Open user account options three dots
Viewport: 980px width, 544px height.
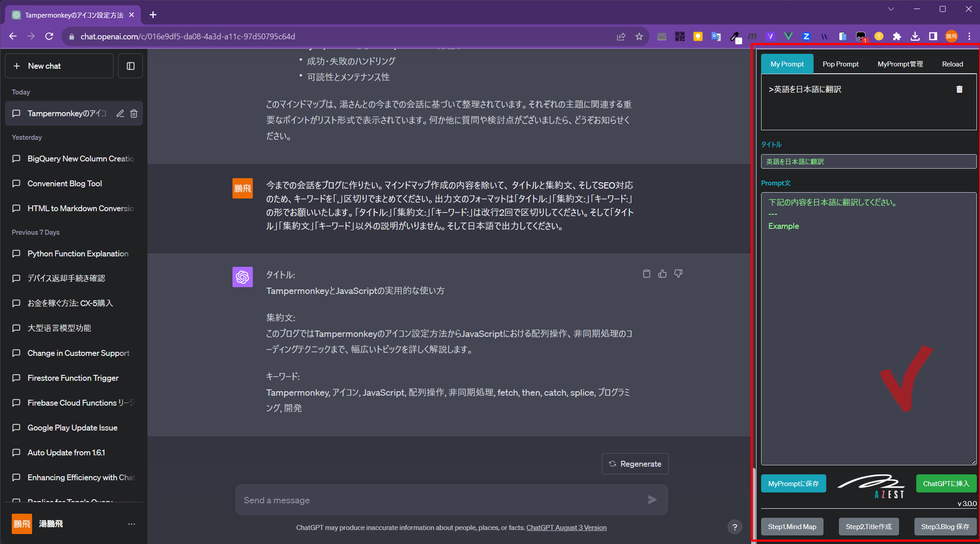click(132, 524)
